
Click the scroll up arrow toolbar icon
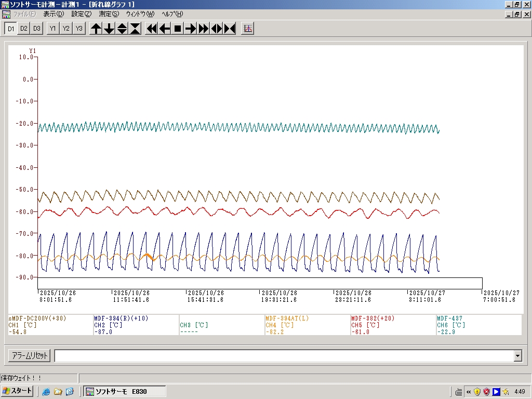click(x=96, y=29)
